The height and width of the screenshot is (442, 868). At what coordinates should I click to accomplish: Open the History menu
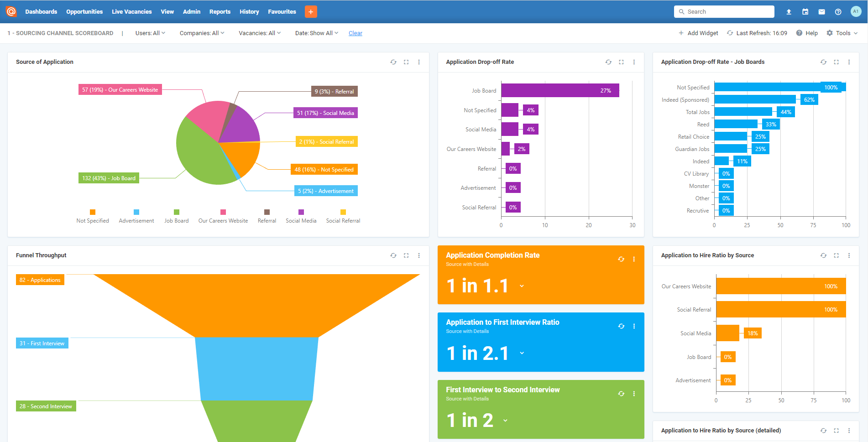(x=249, y=12)
